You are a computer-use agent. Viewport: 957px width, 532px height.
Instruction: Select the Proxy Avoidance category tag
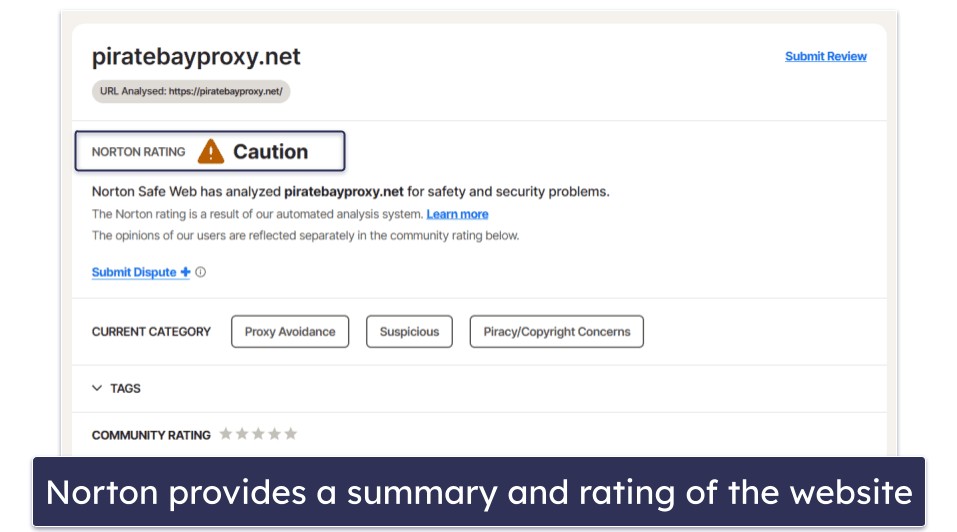(x=290, y=332)
